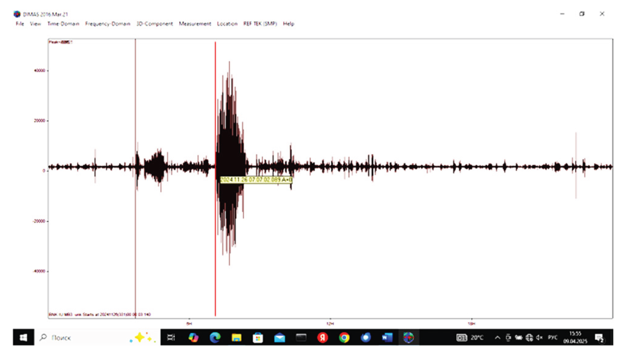Click the yellow timestamp label on the waveform
The width and height of the screenshot is (629, 364).
tap(256, 180)
